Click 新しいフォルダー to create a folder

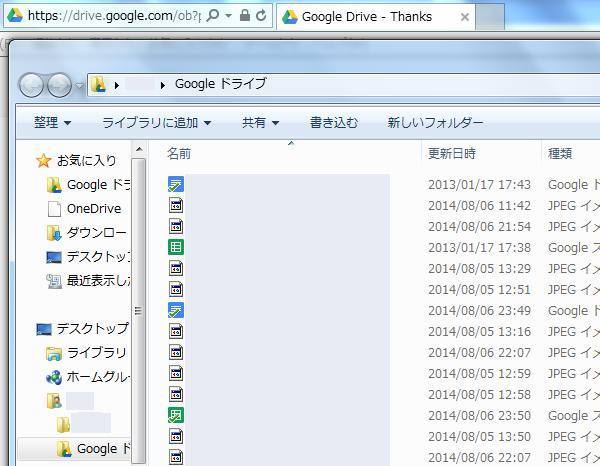point(435,123)
